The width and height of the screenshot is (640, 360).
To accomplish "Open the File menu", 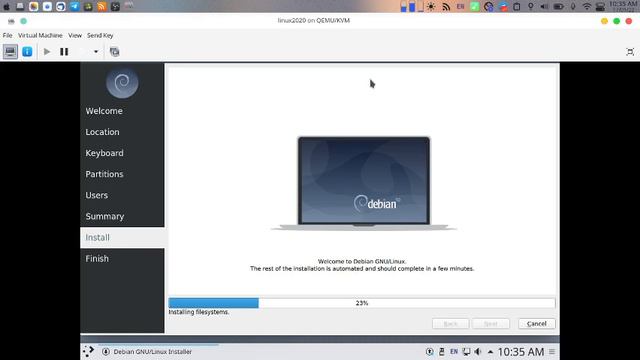I will (7, 36).
